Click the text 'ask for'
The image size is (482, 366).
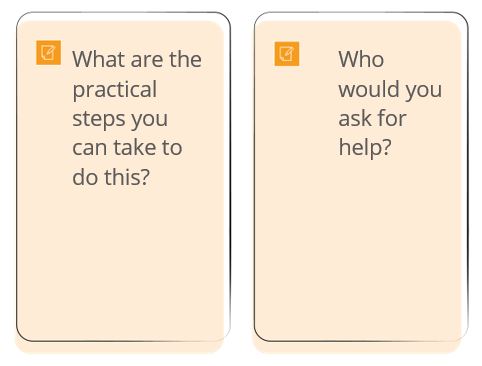coord(372,118)
